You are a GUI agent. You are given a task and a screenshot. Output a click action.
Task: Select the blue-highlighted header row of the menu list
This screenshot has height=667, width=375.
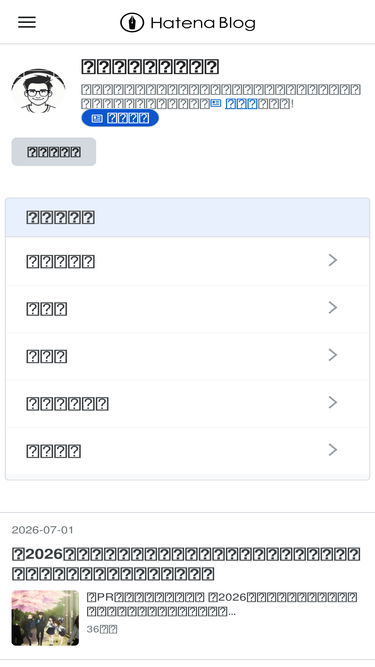click(x=188, y=217)
